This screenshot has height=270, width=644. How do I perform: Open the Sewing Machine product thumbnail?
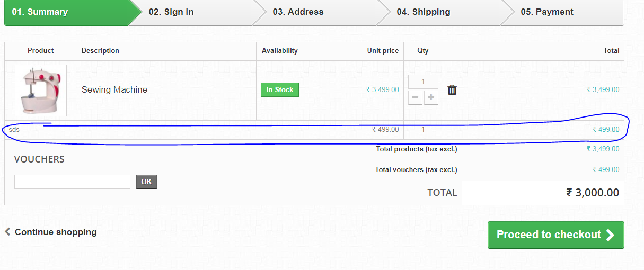pyautogui.click(x=41, y=91)
